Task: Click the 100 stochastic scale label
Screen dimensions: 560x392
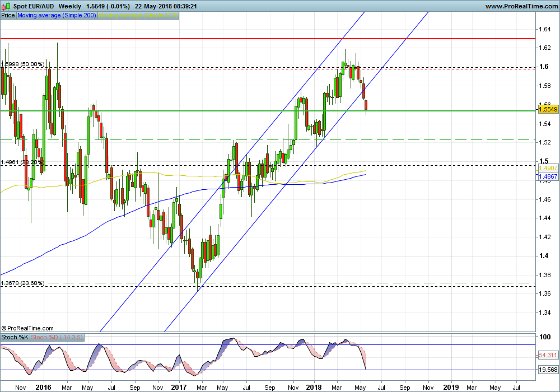Action: [x=545, y=337]
